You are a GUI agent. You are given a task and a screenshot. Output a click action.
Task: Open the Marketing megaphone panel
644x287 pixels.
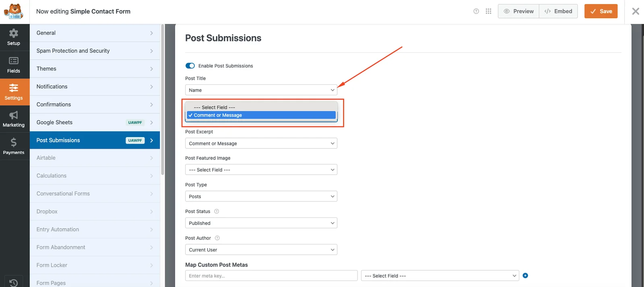14,119
